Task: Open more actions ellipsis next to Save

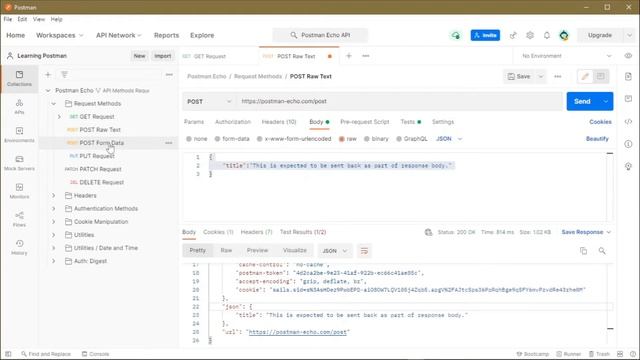Action: click(x=558, y=76)
